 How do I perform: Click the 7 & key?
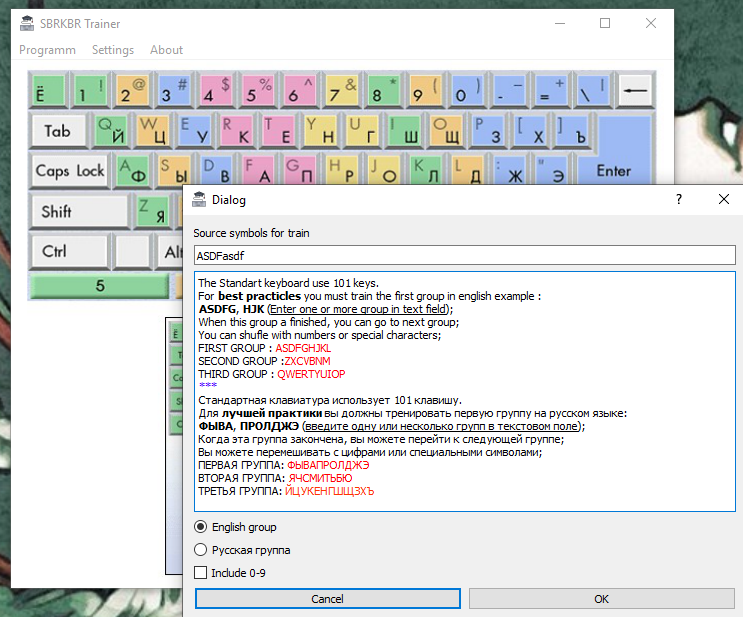(341, 90)
